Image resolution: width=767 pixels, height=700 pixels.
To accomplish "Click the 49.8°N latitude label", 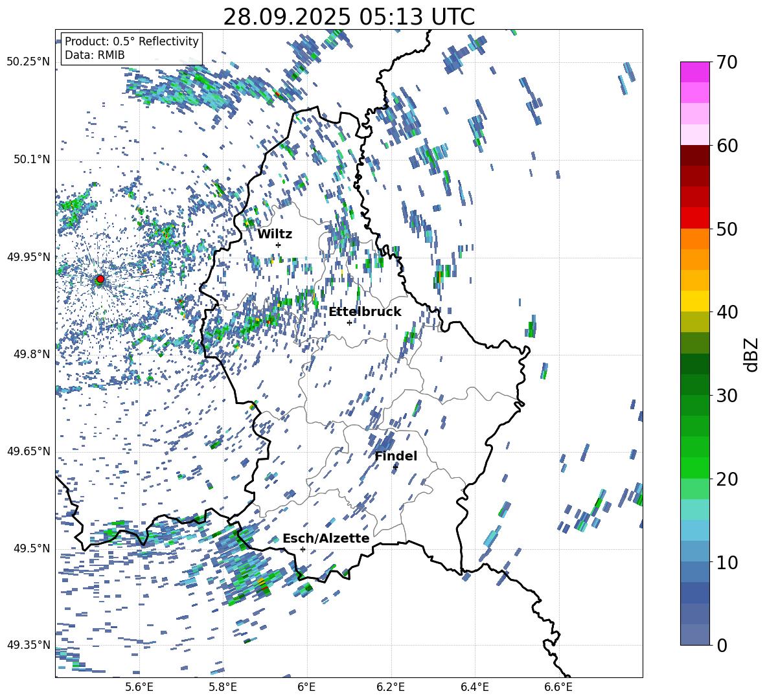I will [x=32, y=354].
